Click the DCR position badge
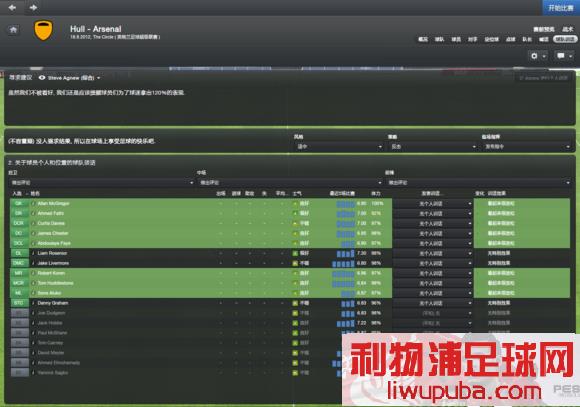580x407 pixels. pyautogui.click(x=19, y=223)
